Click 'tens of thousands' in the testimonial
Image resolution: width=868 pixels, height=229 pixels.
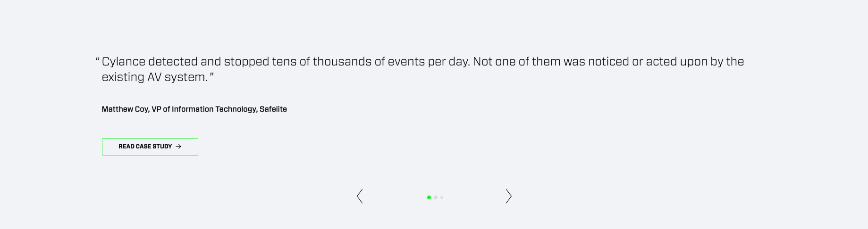(x=321, y=62)
